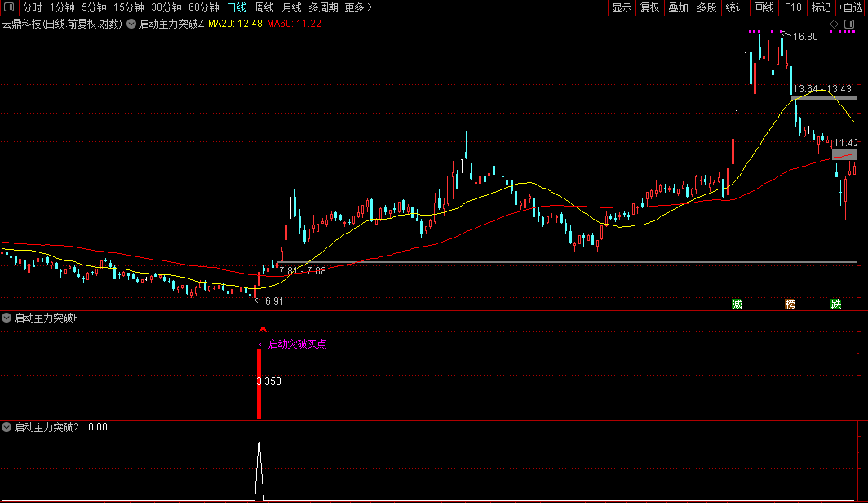
Task: Expand the 启动主力突破F indicator dropdown
Action: click(x=7, y=318)
